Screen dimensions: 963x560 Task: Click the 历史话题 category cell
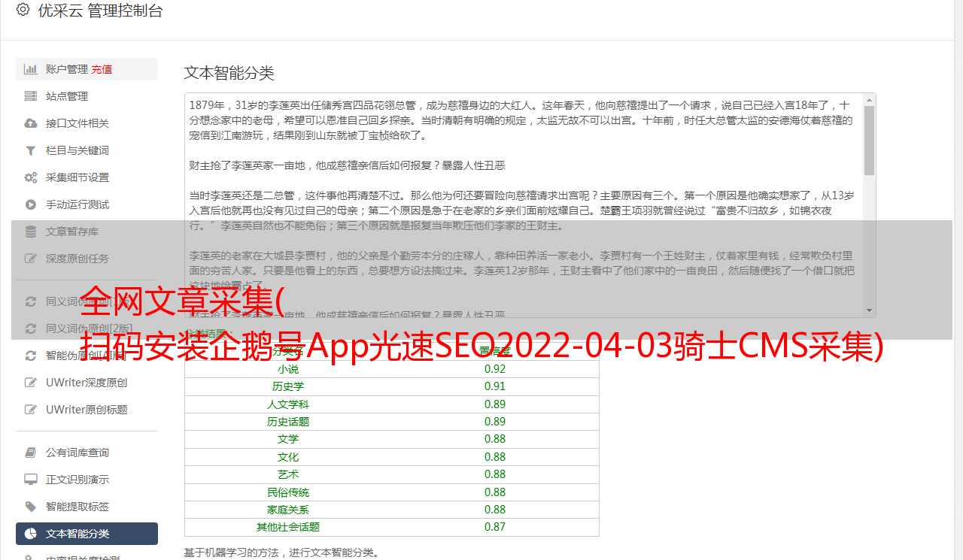pos(288,422)
